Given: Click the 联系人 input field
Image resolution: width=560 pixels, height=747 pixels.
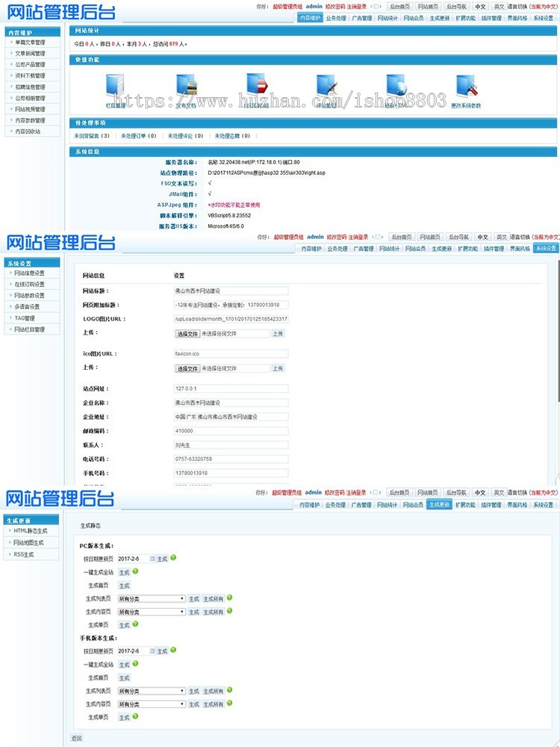Looking at the screenshot, I should click(231, 445).
